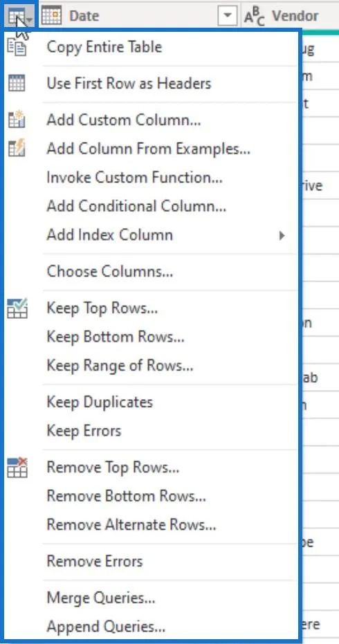Select Invoke Custom Function menu entry
The image size is (339, 644).
pyautogui.click(x=135, y=177)
